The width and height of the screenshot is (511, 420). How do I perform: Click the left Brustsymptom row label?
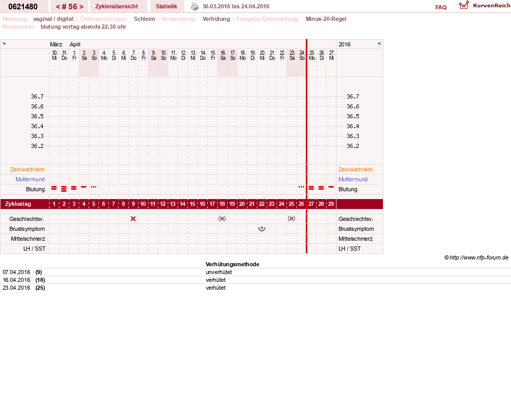(27, 229)
